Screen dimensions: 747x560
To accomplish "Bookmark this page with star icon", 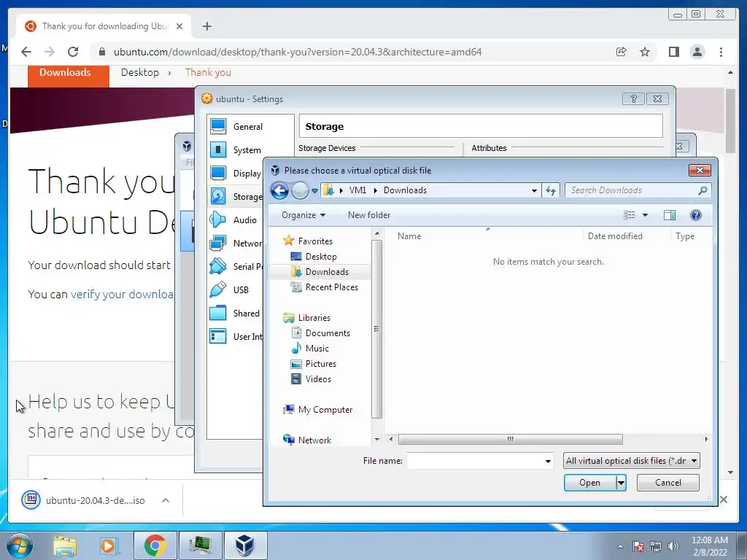I will [x=645, y=52].
